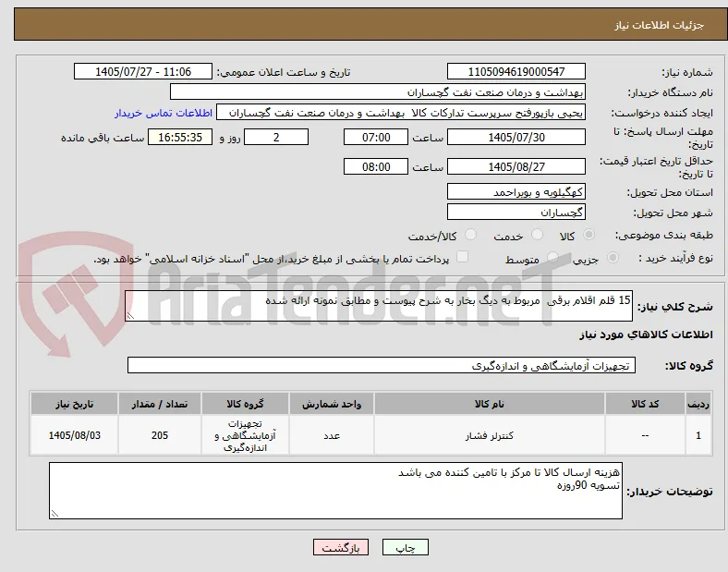The height and width of the screenshot is (572, 728).
Task: Open the اطلاعات تماس خریدار link
Action: 164,113
